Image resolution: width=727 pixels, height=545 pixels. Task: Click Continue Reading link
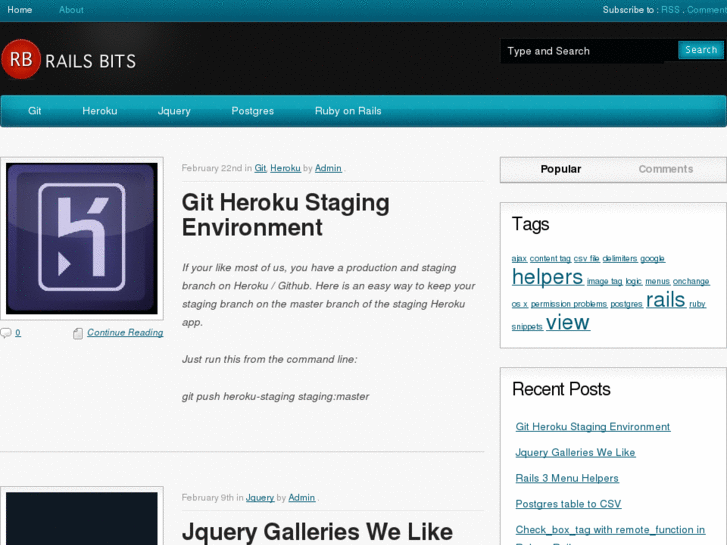tap(125, 333)
